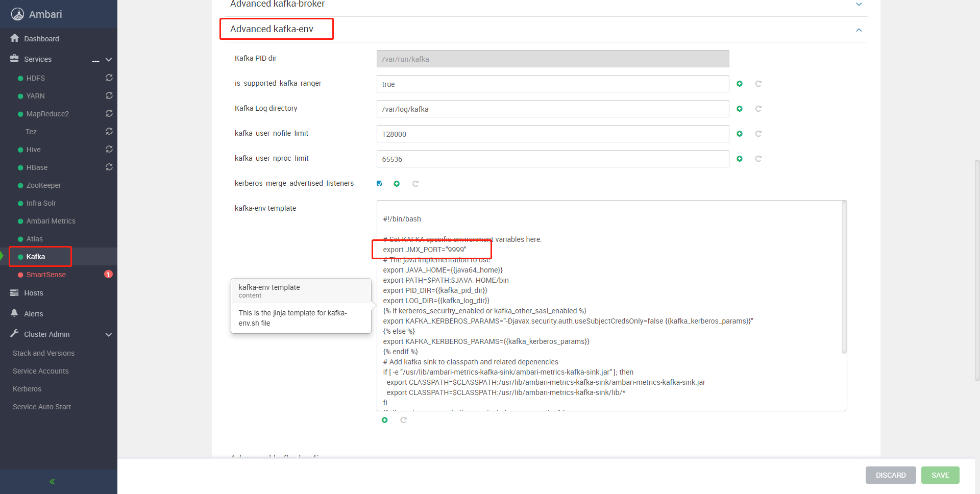980x494 pixels.
Task: Click undo icon for kerberos_merge_advertised_listeners
Action: pyautogui.click(x=415, y=184)
